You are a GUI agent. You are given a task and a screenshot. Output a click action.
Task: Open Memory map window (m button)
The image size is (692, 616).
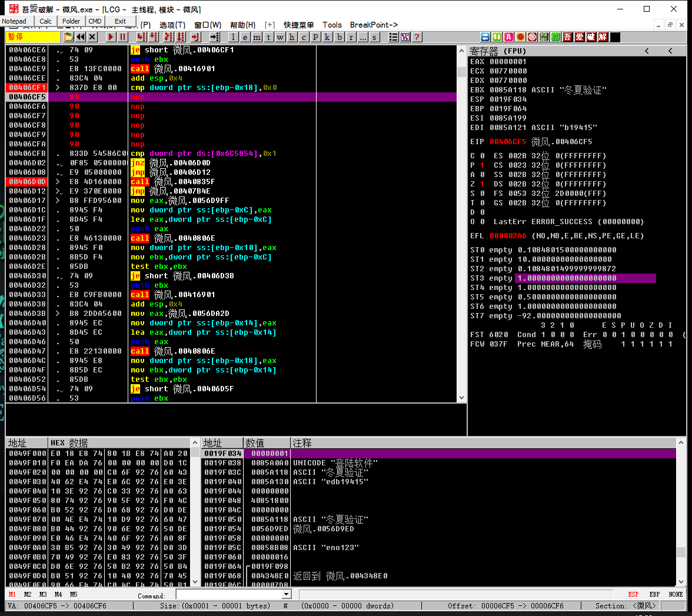click(257, 37)
